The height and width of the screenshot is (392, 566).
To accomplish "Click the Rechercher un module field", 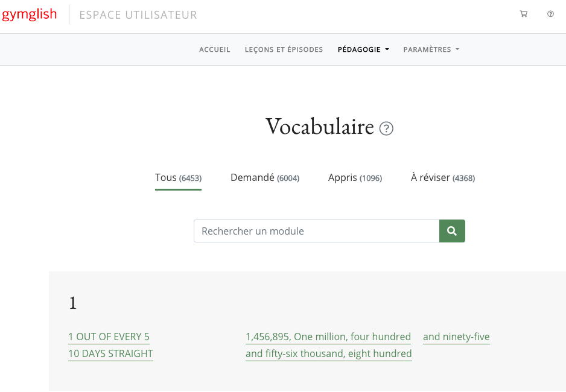I will (316, 231).
